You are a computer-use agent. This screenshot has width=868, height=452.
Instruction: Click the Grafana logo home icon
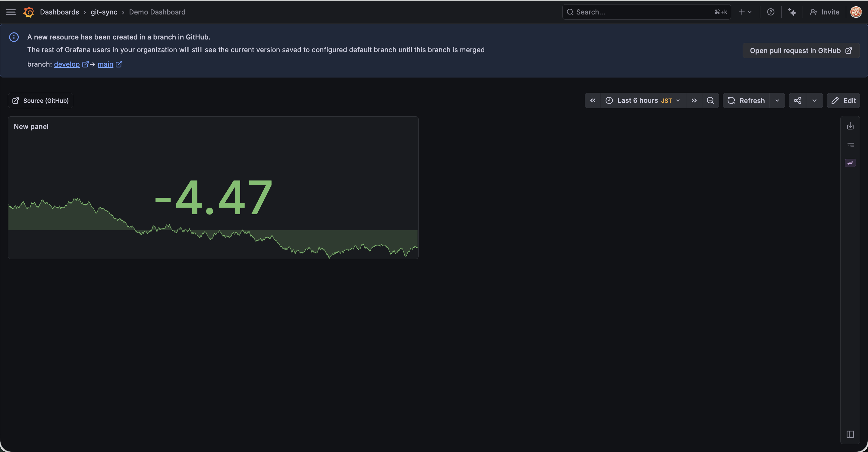29,12
